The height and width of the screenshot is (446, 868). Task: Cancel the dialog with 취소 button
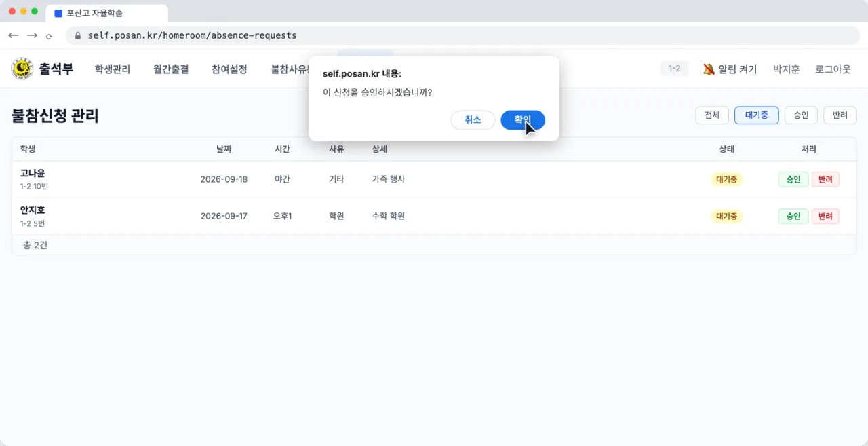click(x=473, y=119)
